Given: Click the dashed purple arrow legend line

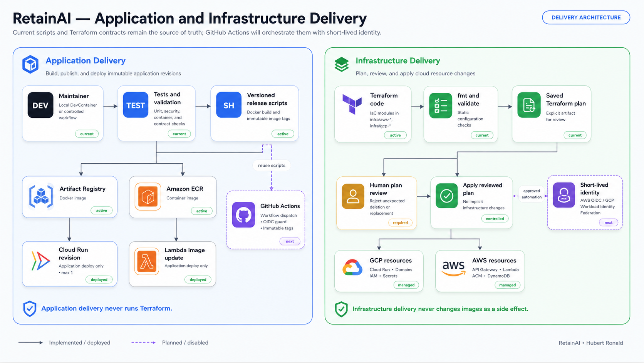Looking at the screenshot, I should point(143,343).
